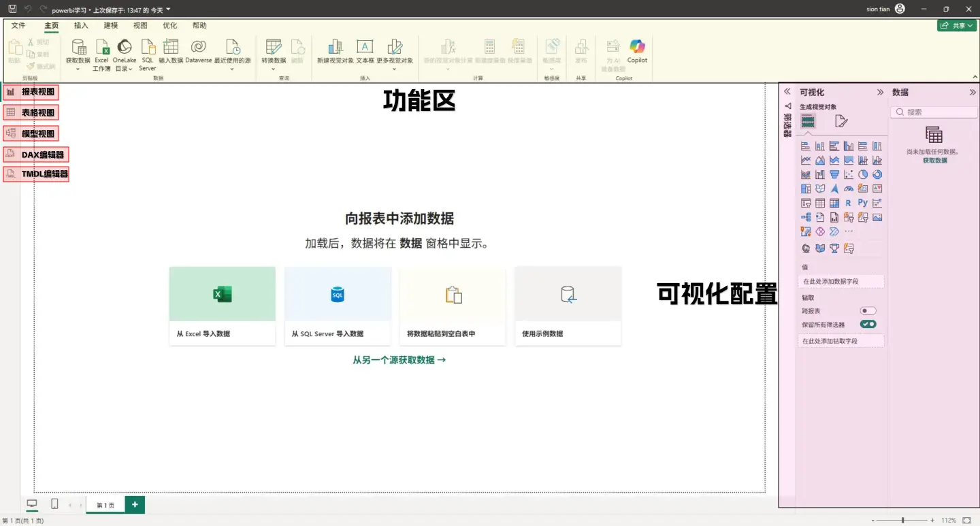
Task: Click the 从 SQL Server 导入数据 card
Action: (x=338, y=306)
